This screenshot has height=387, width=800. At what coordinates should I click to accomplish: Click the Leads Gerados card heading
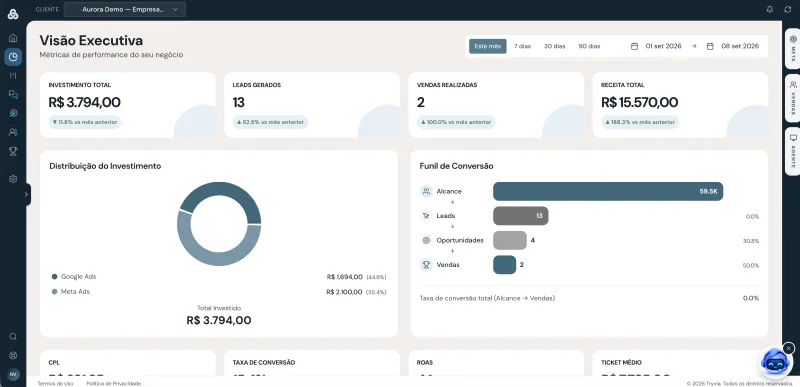(257, 85)
